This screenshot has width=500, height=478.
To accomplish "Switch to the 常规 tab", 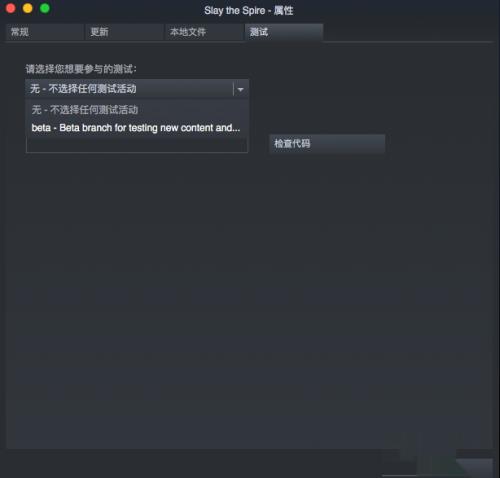I will pyautogui.click(x=44, y=32).
